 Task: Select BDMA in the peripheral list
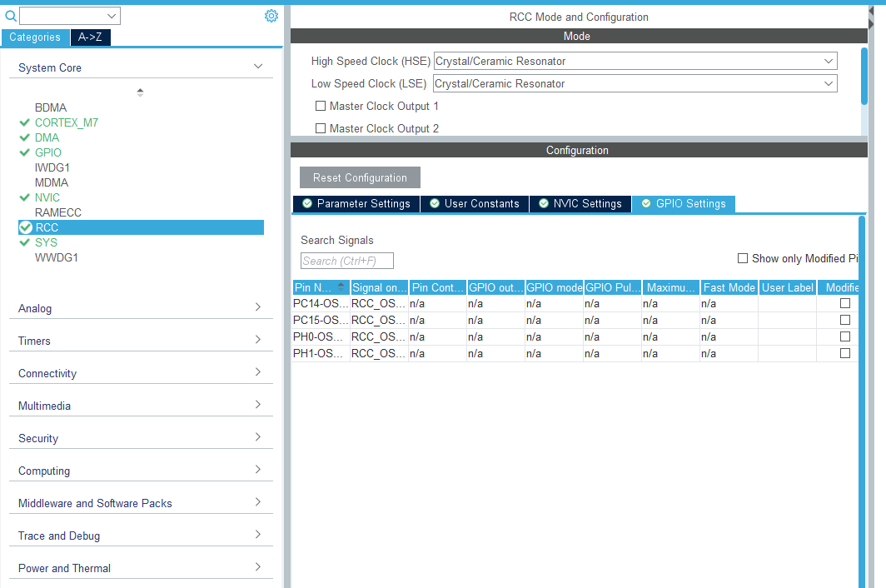click(50, 107)
